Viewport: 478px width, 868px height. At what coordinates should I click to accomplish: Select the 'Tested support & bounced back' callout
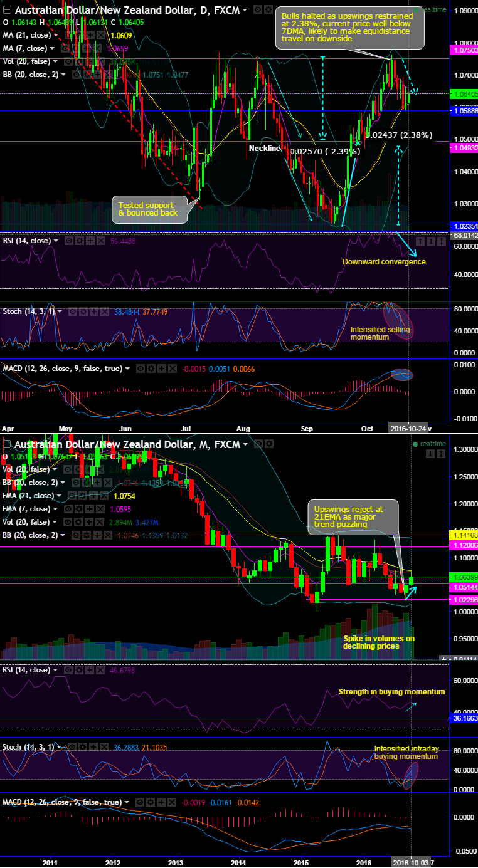(x=149, y=209)
